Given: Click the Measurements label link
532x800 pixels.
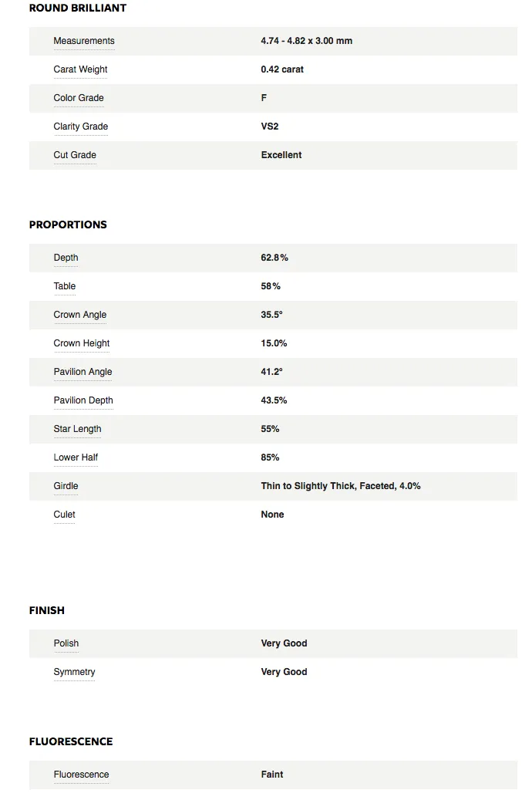Looking at the screenshot, I should click(84, 41).
